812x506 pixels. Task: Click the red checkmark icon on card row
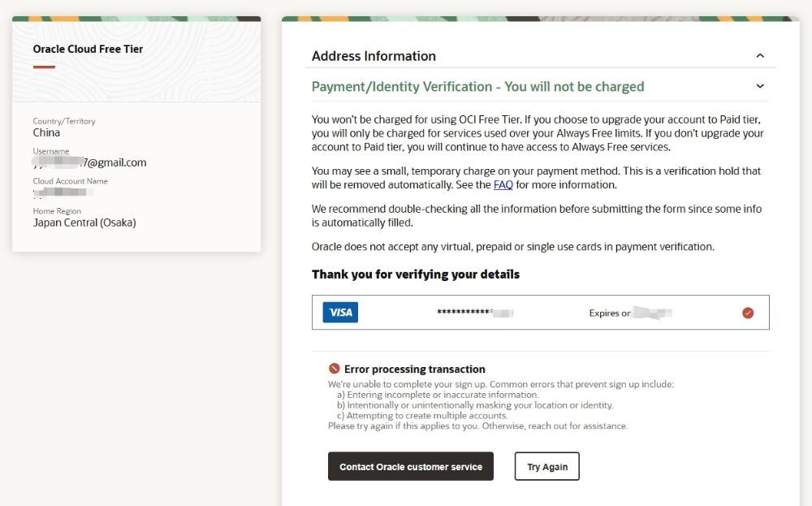click(748, 313)
